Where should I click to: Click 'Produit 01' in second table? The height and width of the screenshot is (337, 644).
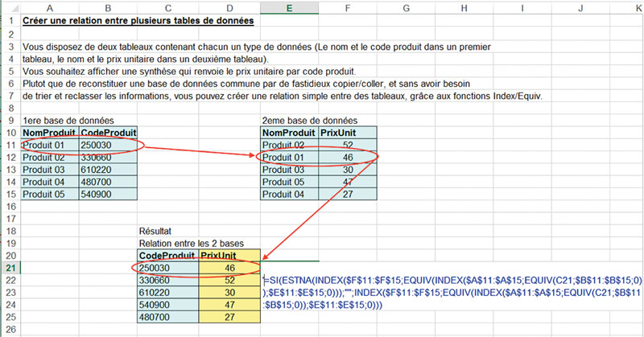[289, 157]
